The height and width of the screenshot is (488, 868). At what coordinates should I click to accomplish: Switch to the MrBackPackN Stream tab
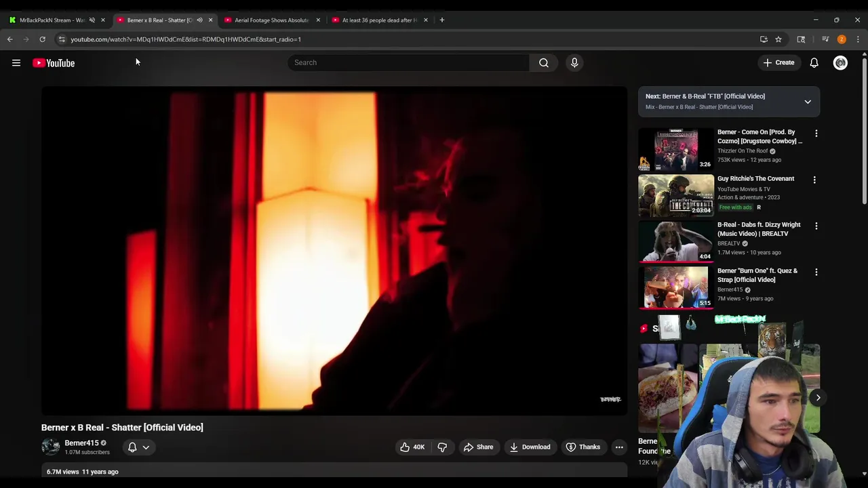tap(52, 20)
